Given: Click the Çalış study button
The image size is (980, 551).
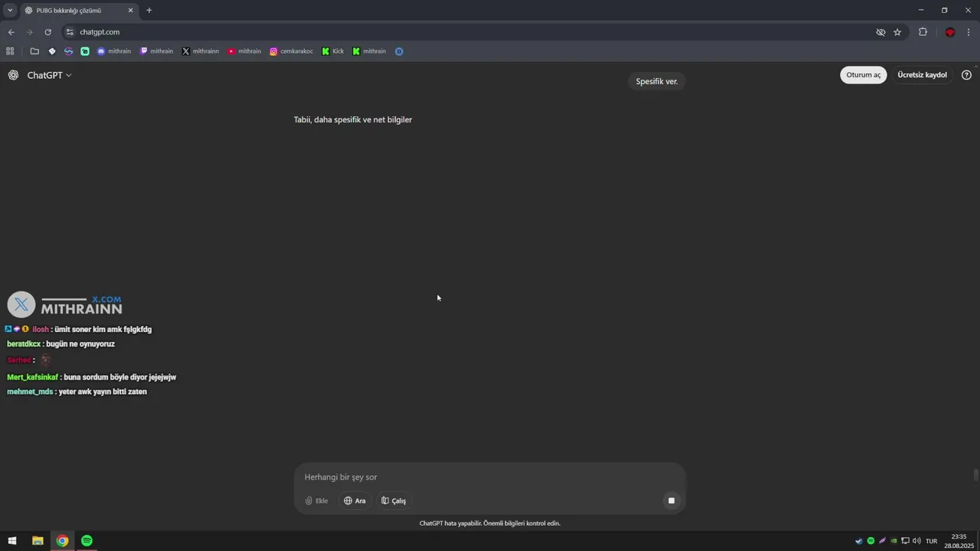Looking at the screenshot, I should 394,500.
